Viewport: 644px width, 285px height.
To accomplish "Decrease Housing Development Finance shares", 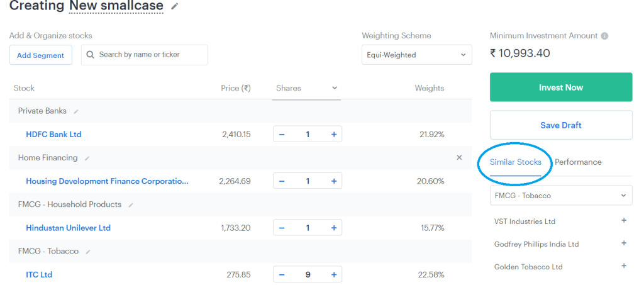I will 282,181.
